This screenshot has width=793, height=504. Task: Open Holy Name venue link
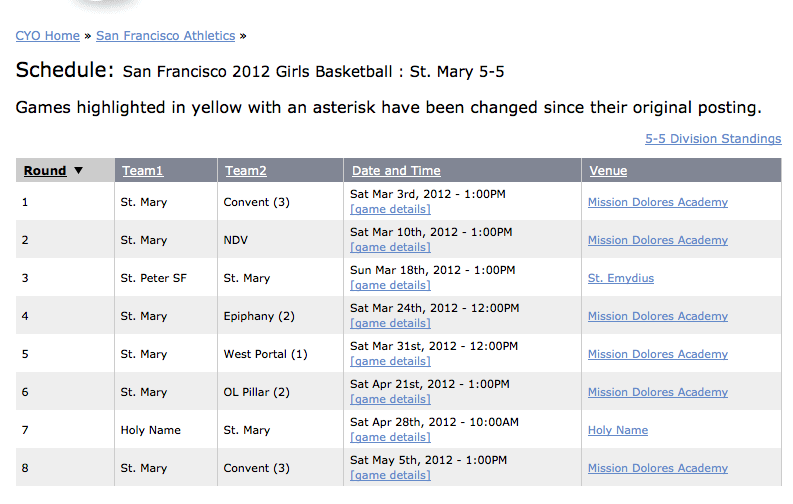[618, 430]
